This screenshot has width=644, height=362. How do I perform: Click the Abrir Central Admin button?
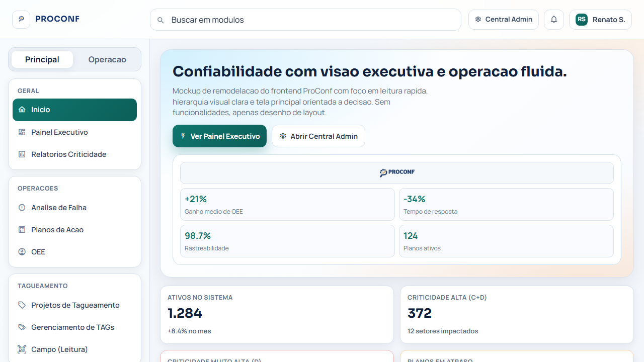(x=318, y=136)
